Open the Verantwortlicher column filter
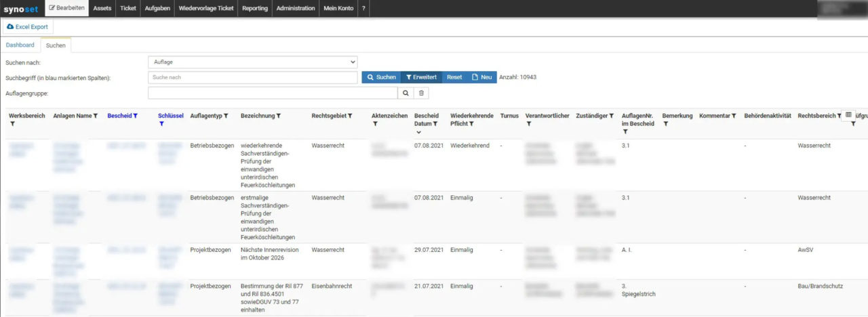 click(528, 124)
